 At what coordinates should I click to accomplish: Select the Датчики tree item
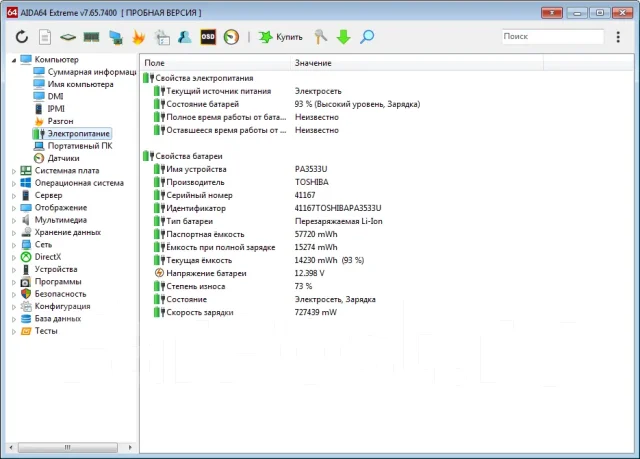57,158
